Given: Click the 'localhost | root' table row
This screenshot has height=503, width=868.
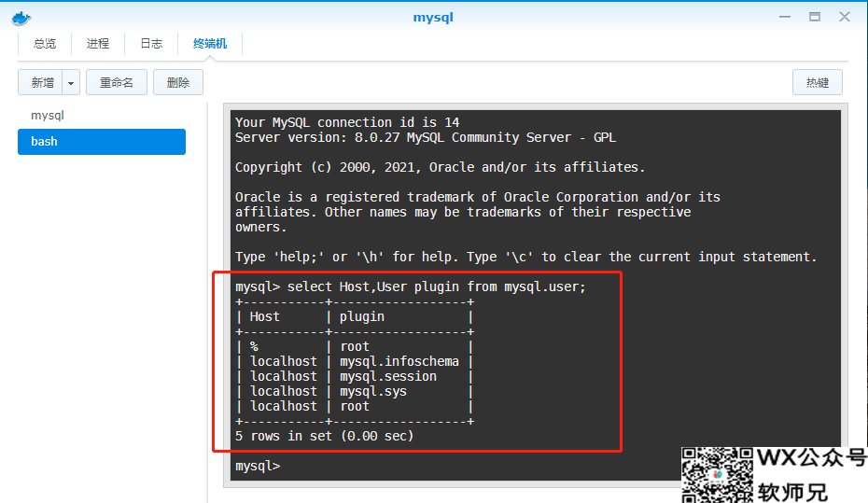Looking at the screenshot, I should (x=355, y=406).
